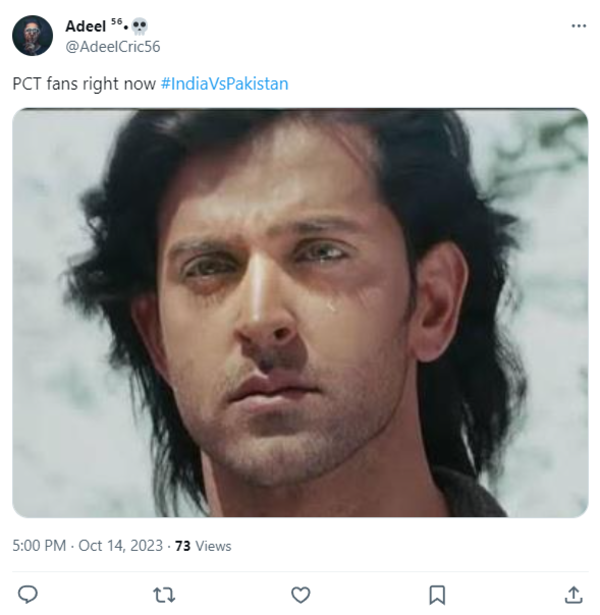
Task: Click the tweet text "PCT fans right now"
Action: click(83, 84)
